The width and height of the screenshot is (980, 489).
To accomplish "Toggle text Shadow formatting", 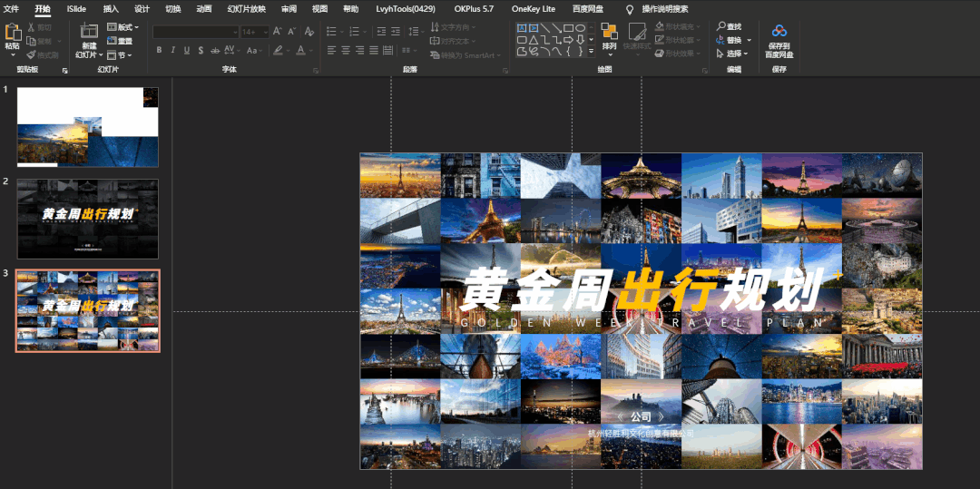I will (x=201, y=50).
